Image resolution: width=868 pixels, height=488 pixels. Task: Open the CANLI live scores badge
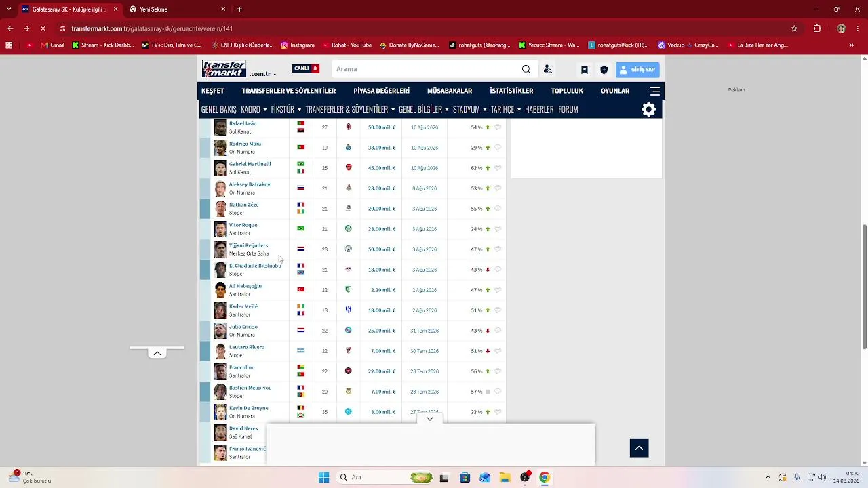[305, 68]
